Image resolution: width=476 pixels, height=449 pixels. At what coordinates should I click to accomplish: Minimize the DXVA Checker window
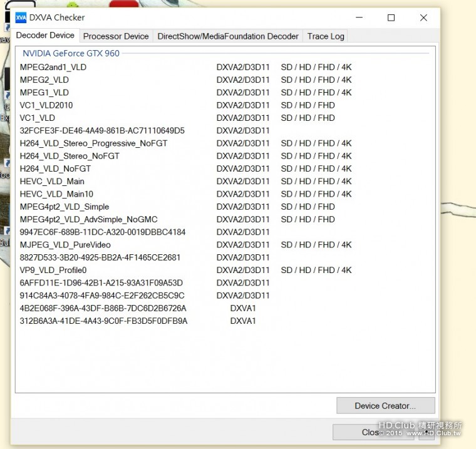point(359,18)
